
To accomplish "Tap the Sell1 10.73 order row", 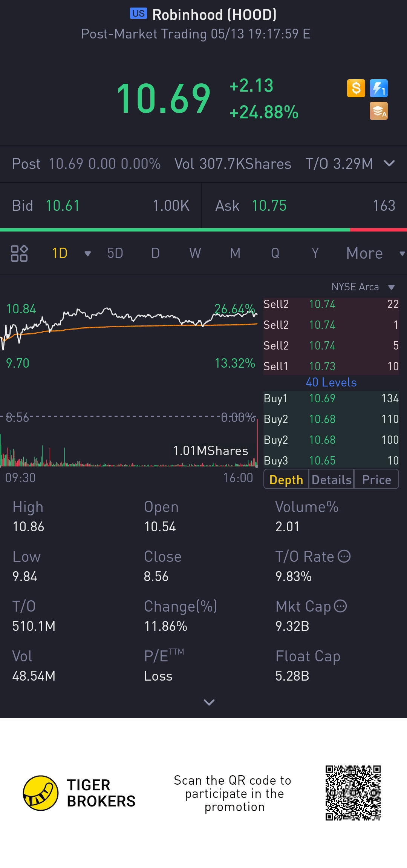I will tap(331, 366).
